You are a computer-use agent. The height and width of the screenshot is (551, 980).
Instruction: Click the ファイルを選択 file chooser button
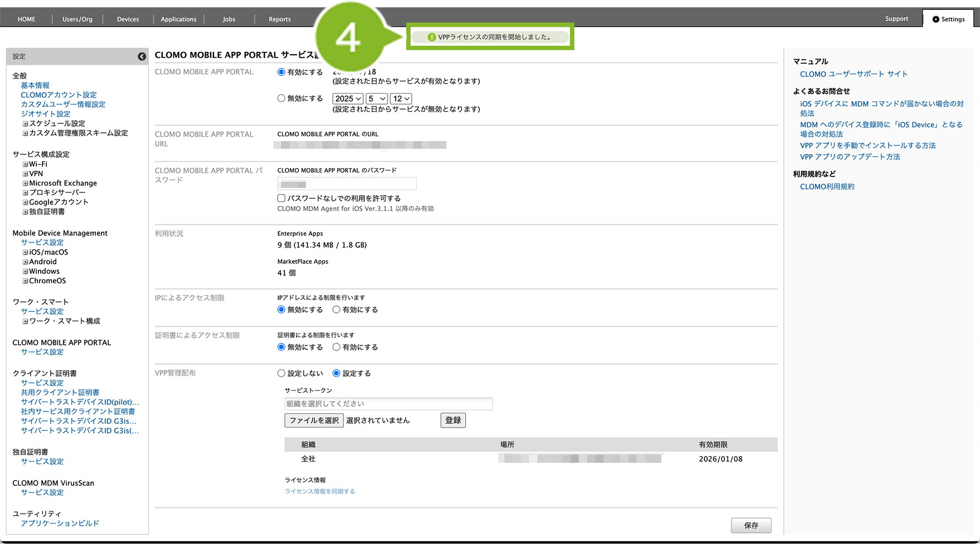[314, 420]
